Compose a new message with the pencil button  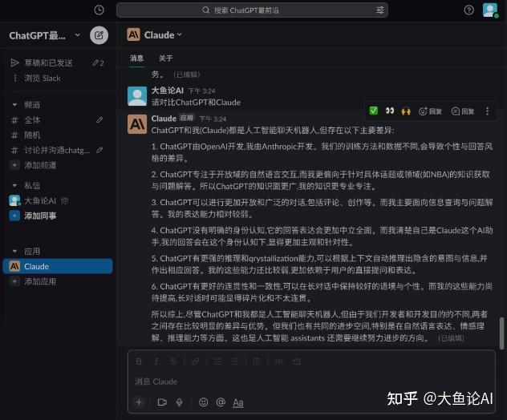pyautogui.click(x=99, y=35)
